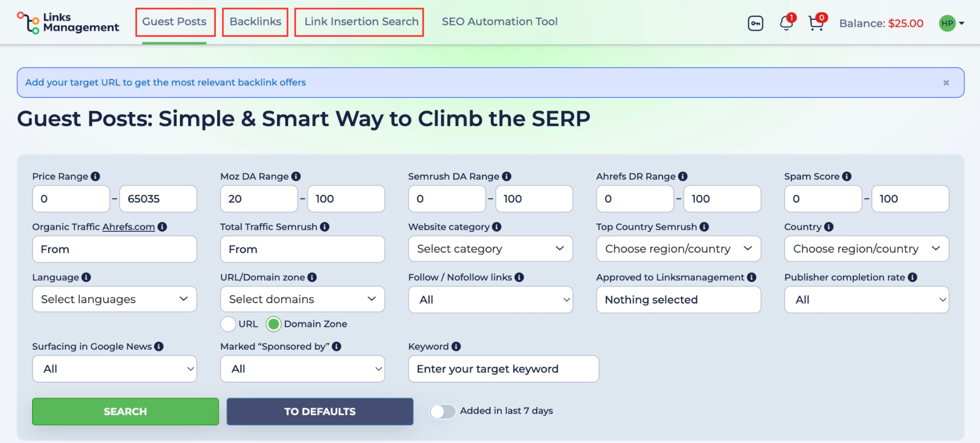The image size is (980, 443).
Task: Click Organic Traffic From field
Action: coord(114,249)
